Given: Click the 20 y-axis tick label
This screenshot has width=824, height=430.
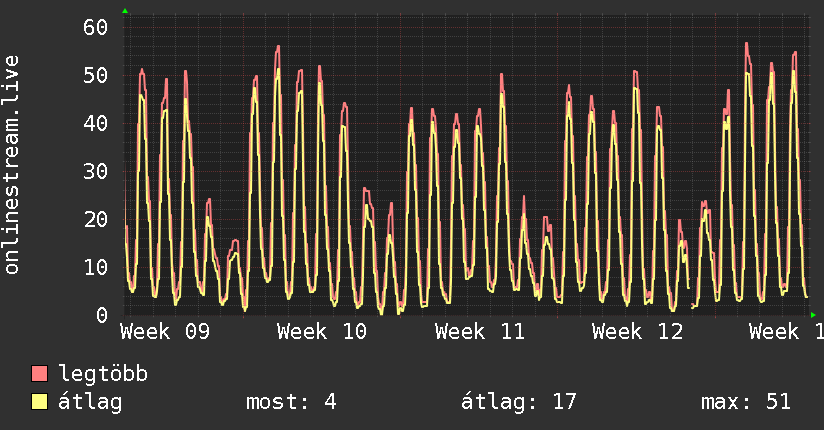Looking at the screenshot, I should pyautogui.click(x=96, y=219).
